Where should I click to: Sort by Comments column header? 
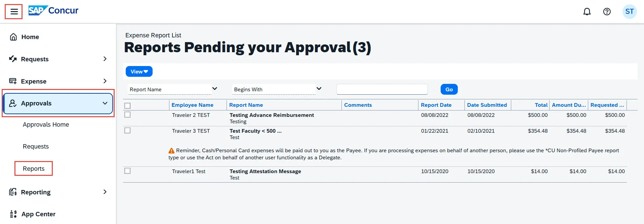coord(358,105)
